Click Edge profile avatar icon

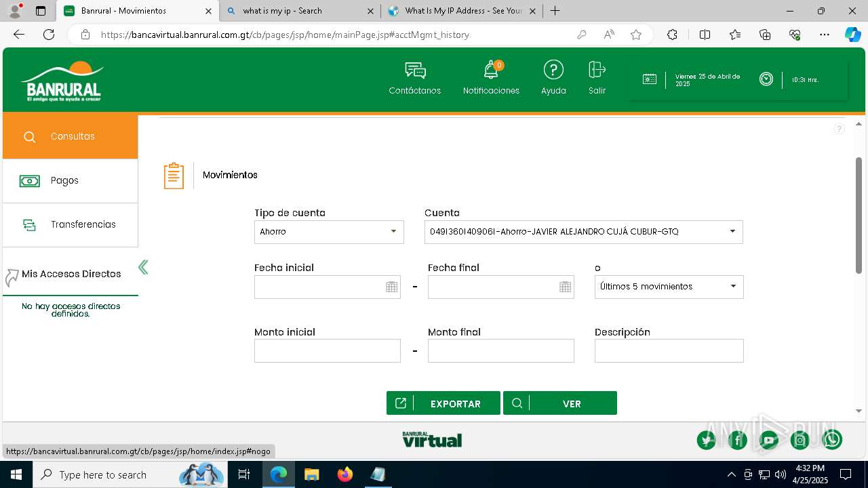14,11
